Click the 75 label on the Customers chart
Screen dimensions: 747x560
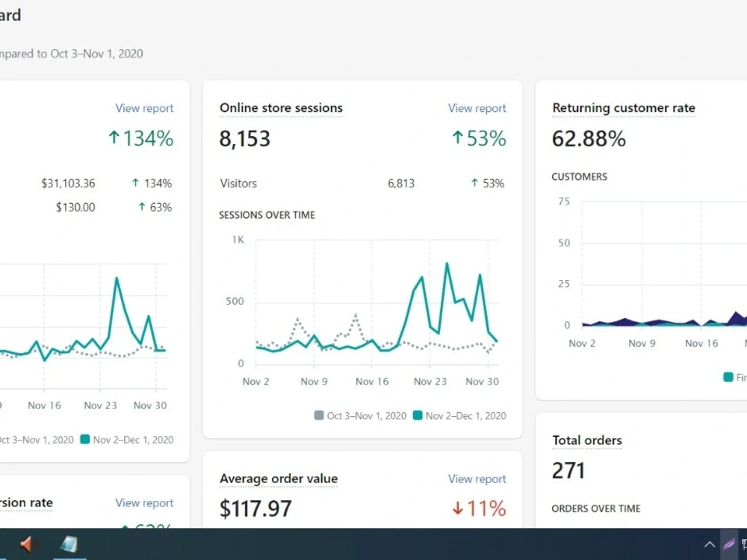tap(564, 202)
